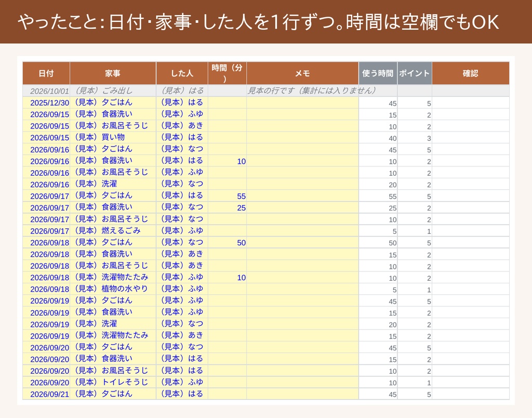Click 使う時間 value 5 in 燃えるごみ row

click(x=378, y=230)
